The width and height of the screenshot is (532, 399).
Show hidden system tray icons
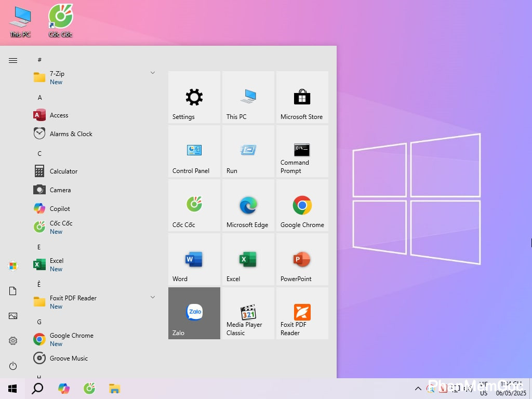click(x=418, y=389)
